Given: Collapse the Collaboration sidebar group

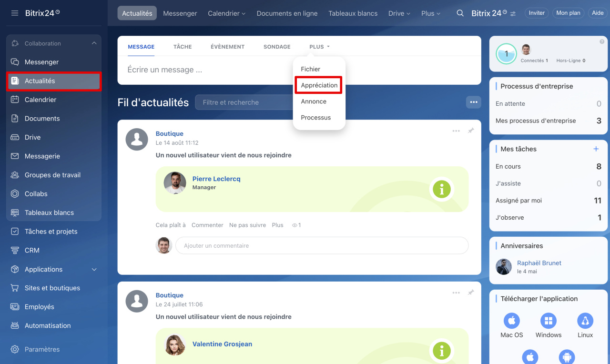Looking at the screenshot, I should click(x=94, y=43).
